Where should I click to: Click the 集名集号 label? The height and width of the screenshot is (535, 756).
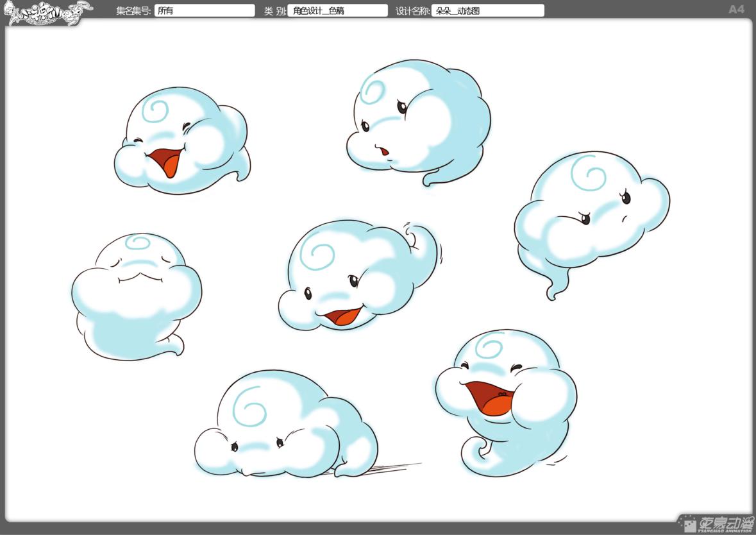(133, 11)
